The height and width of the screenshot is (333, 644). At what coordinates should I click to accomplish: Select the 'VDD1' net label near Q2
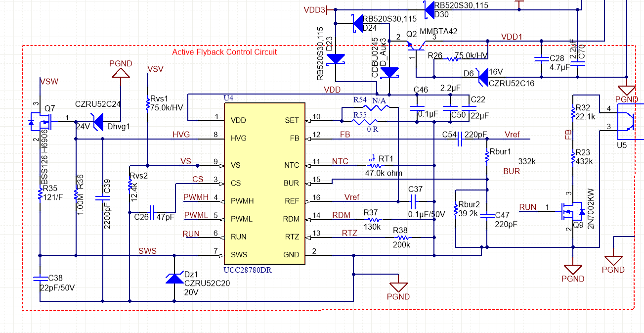[x=512, y=37]
